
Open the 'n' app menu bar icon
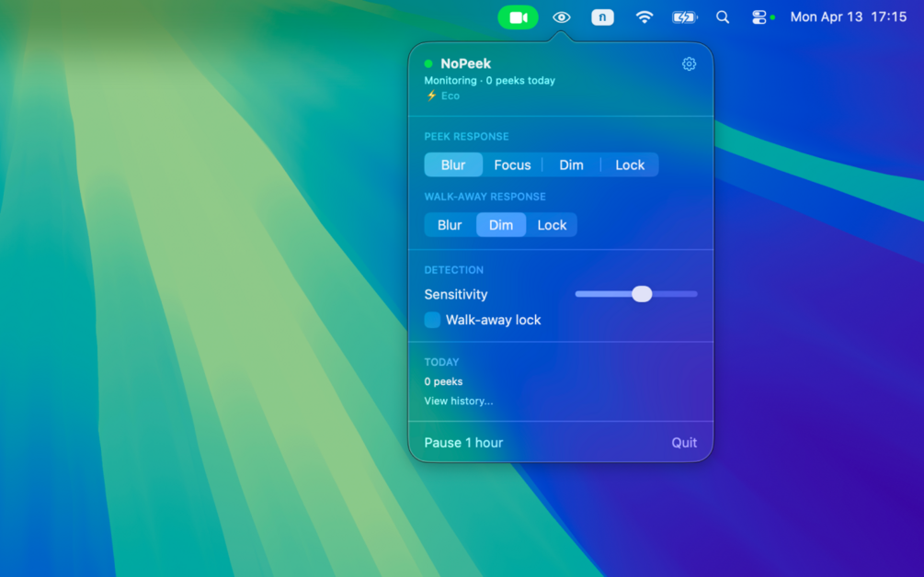pos(602,17)
